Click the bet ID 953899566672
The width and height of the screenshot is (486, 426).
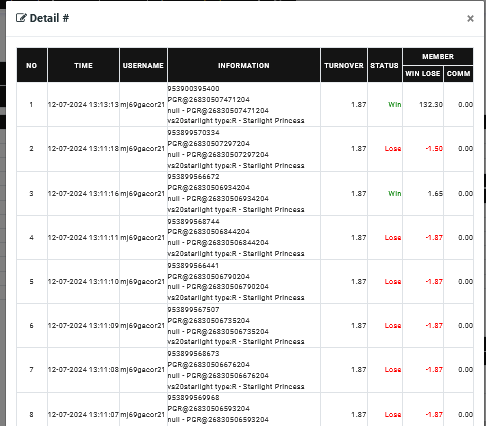tap(193, 177)
